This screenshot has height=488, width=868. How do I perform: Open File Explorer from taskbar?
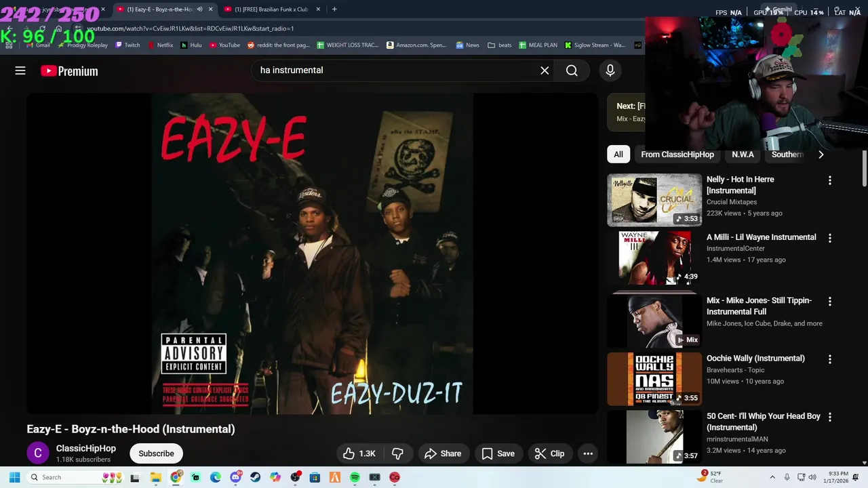point(155,477)
